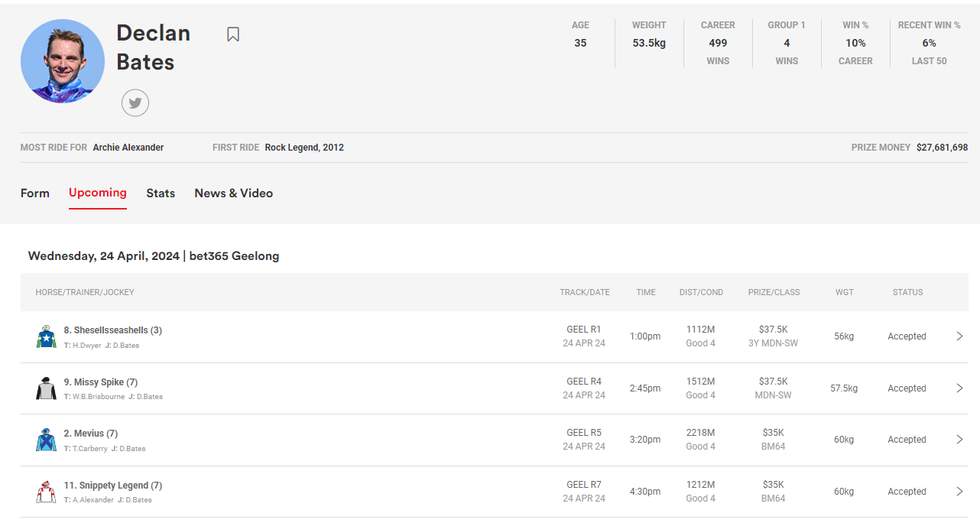Open horse link 8. Shesellsseashells
Screen dimensions: 980x523
pyautogui.click(x=106, y=330)
